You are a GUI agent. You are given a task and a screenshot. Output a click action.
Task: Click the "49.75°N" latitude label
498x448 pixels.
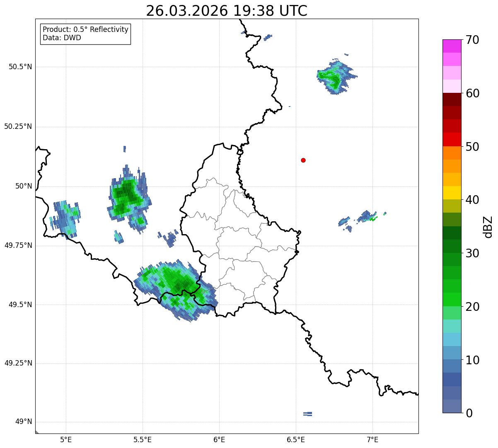point(18,245)
